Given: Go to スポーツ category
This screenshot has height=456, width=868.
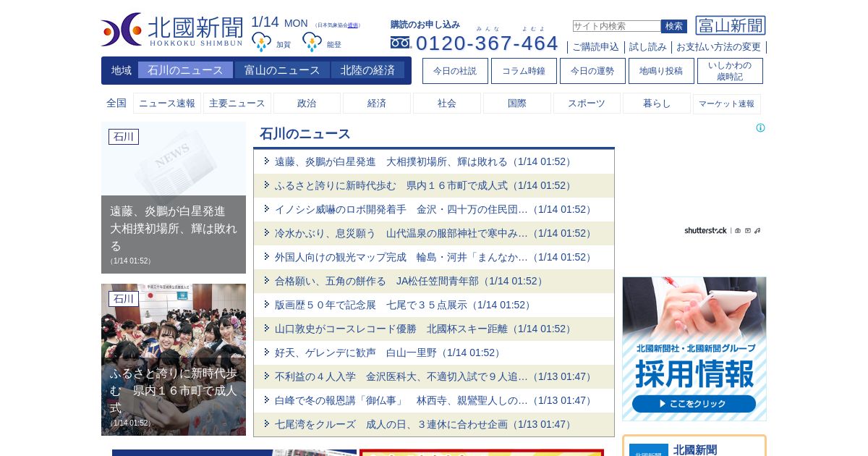Looking at the screenshot, I should pyautogui.click(x=587, y=104).
